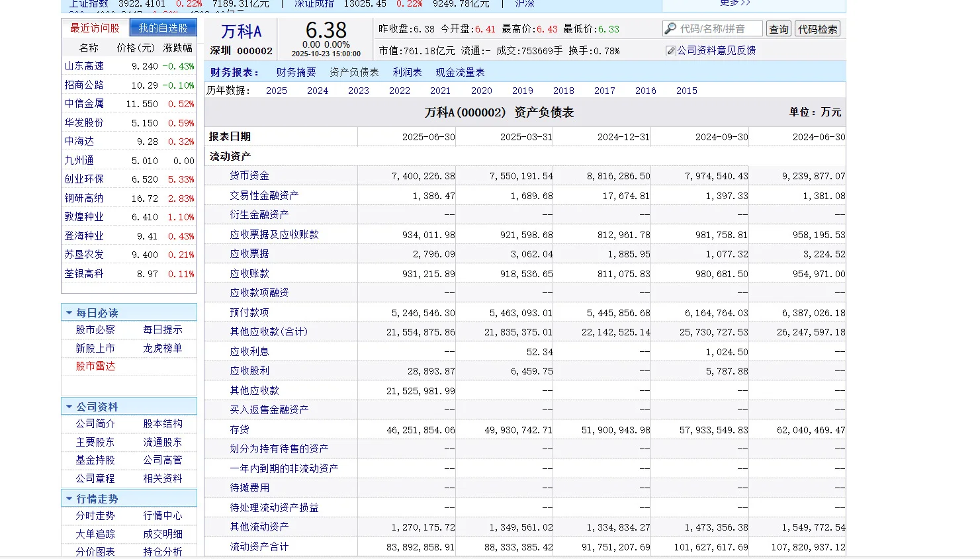
Task: Open 公司章程 link
Action: (x=95, y=478)
